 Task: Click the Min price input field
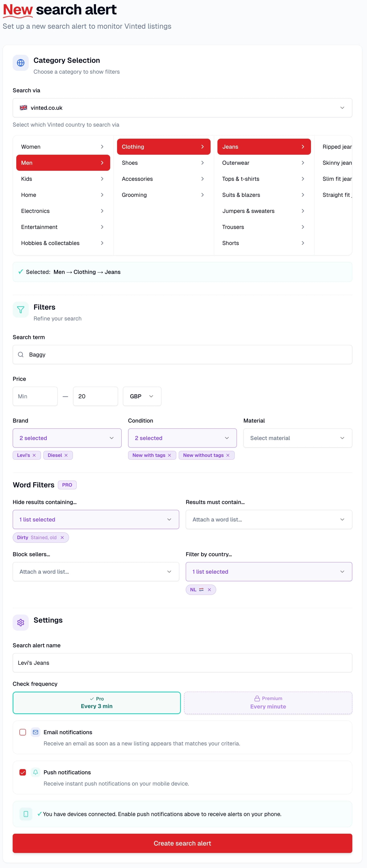click(35, 396)
